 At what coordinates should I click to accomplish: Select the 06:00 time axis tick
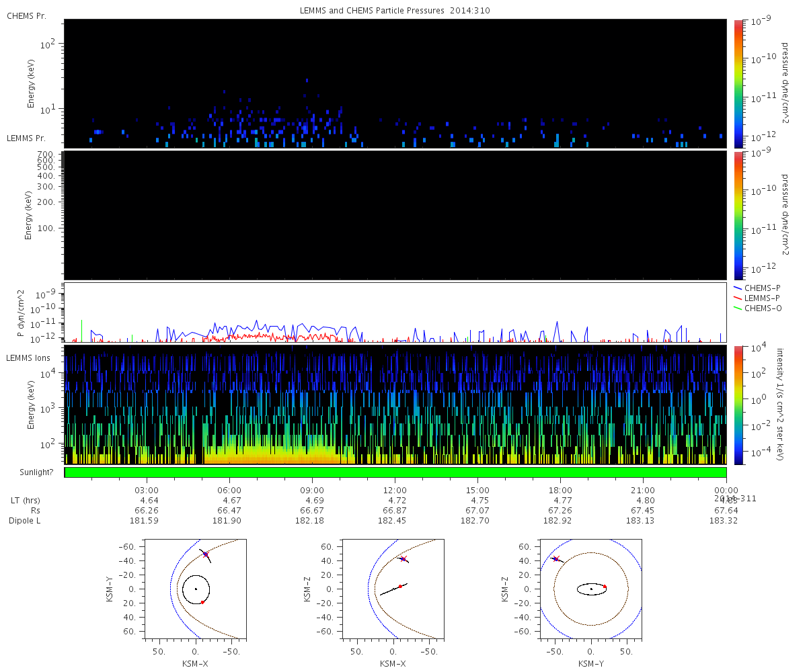coord(230,490)
